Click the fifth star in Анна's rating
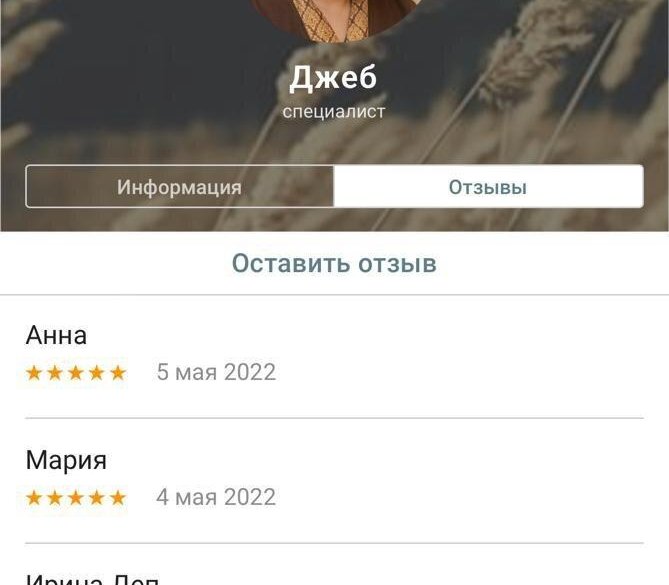The width and height of the screenshot is (669, 585). pos(117,373)
